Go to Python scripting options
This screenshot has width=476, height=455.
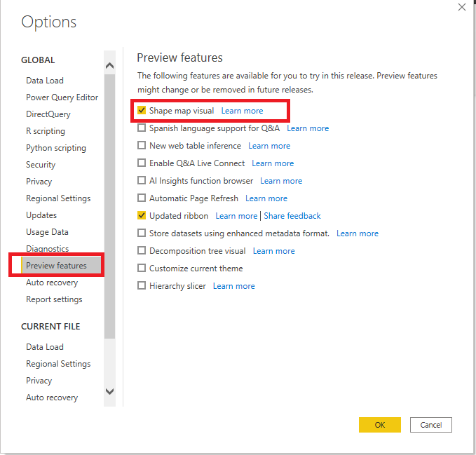(x=56, y=148)
